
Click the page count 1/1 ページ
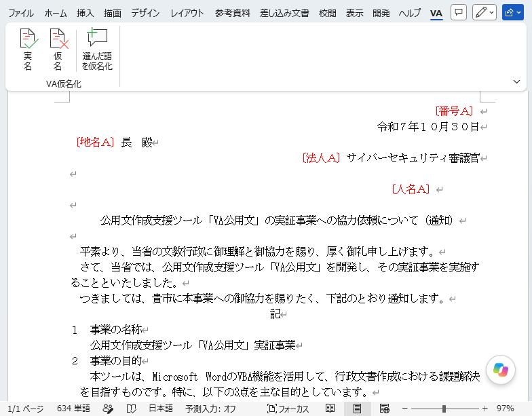(26, 409)
